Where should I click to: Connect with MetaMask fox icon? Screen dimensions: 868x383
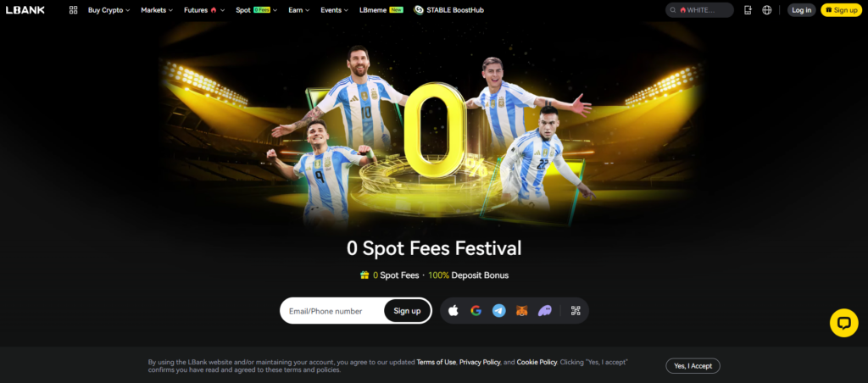coord(522,310)
